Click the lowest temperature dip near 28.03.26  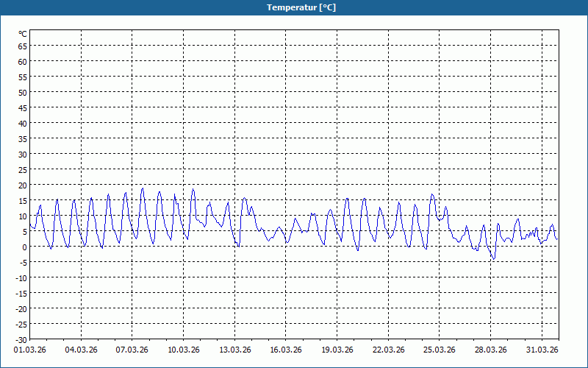pos(494,259)
